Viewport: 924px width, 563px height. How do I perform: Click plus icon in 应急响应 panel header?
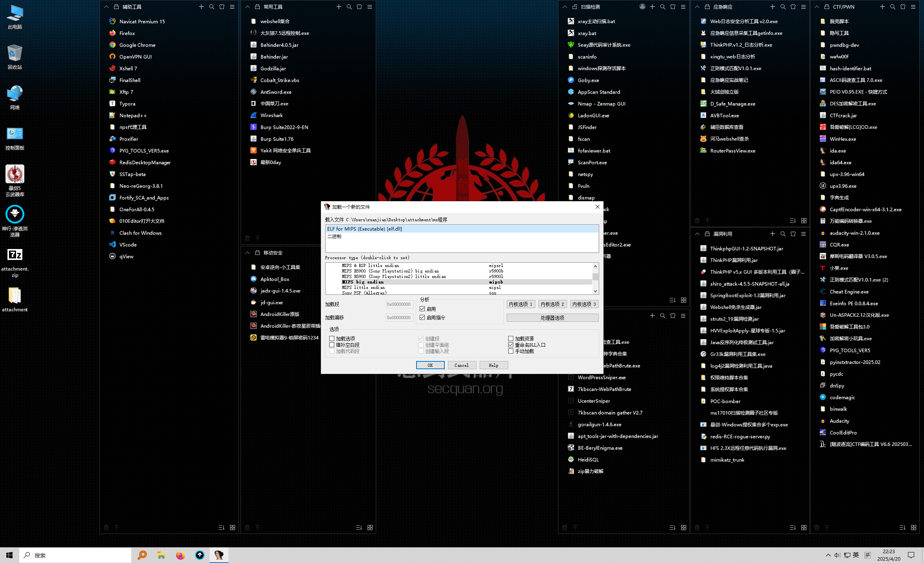pyautogui.click(x=772, y=7)
